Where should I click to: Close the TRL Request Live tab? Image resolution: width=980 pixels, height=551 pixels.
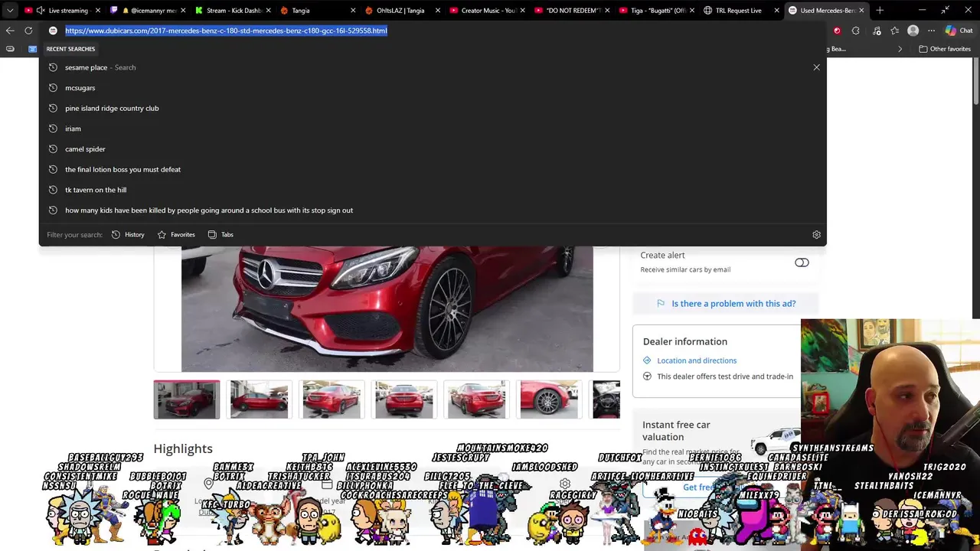point(777,11)
